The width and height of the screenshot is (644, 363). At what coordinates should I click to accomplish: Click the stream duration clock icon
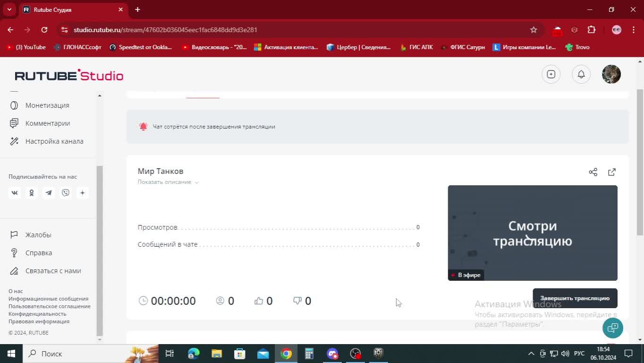(143, 301)
